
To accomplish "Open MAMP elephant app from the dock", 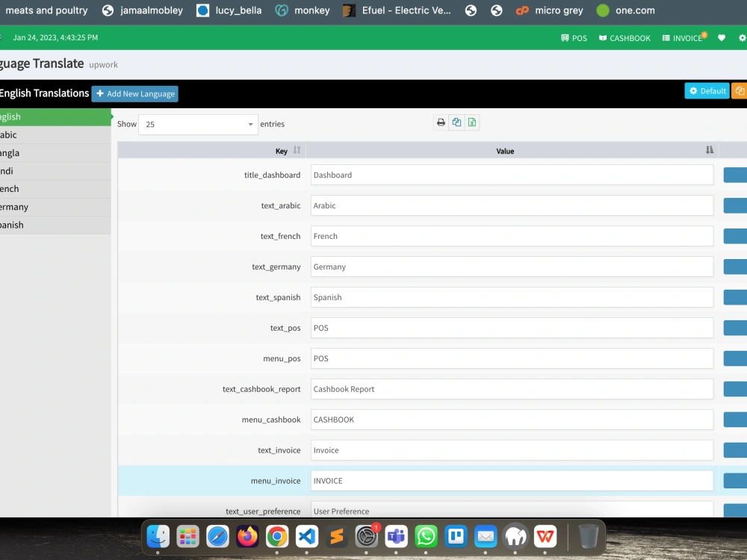I will tap(515, 537).
